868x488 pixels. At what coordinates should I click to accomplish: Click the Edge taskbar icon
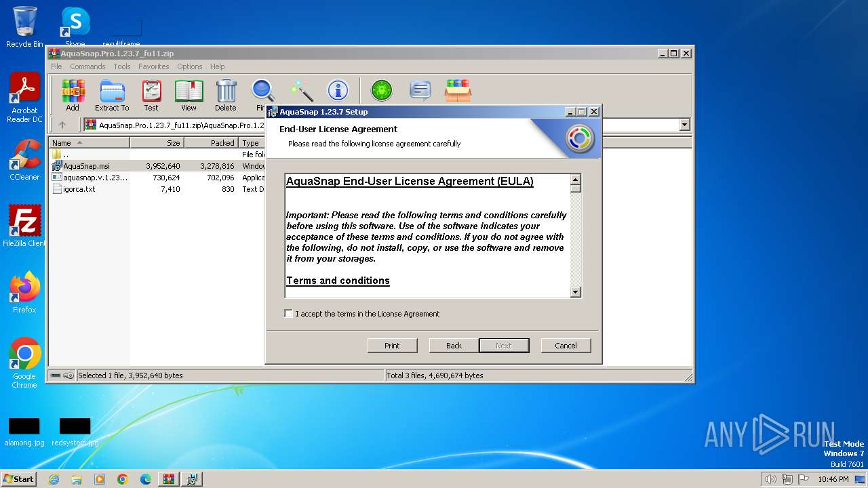tap(146, 479)
